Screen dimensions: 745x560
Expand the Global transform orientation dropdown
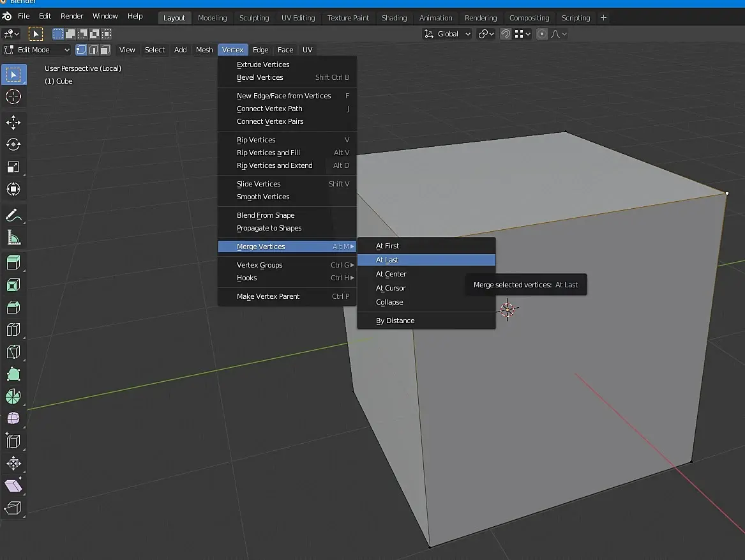pos(448,34)
